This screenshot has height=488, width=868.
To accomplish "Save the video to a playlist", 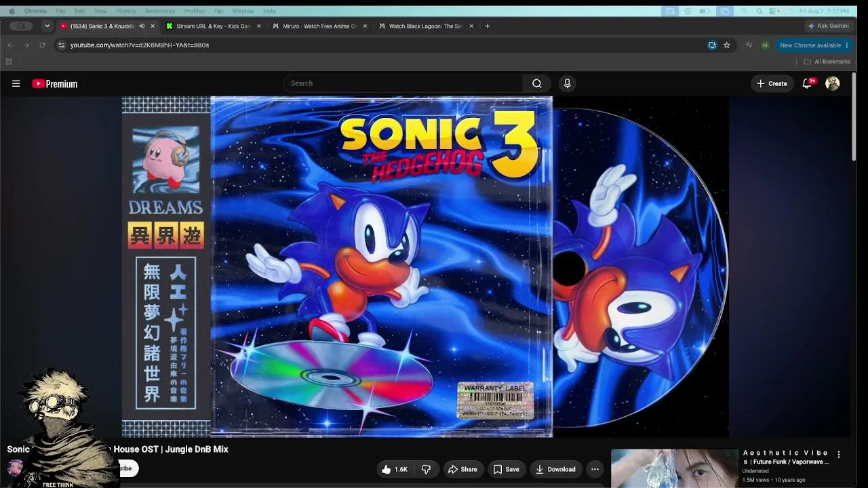I will tap(506, 469).
